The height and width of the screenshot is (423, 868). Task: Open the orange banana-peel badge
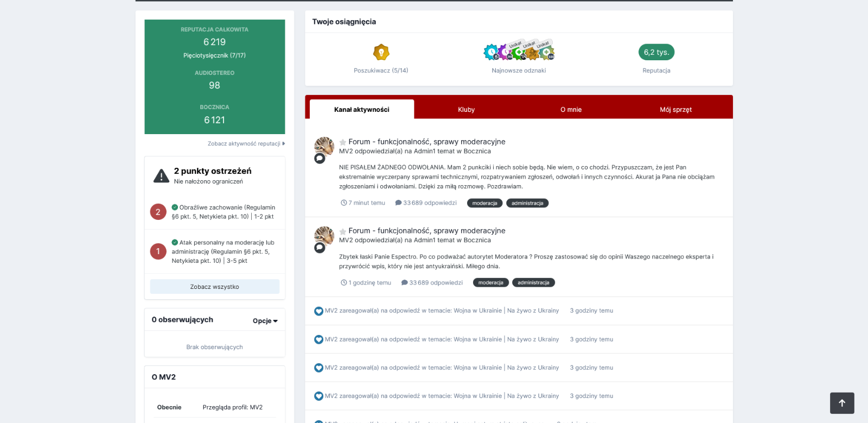(x=532, y=53)
